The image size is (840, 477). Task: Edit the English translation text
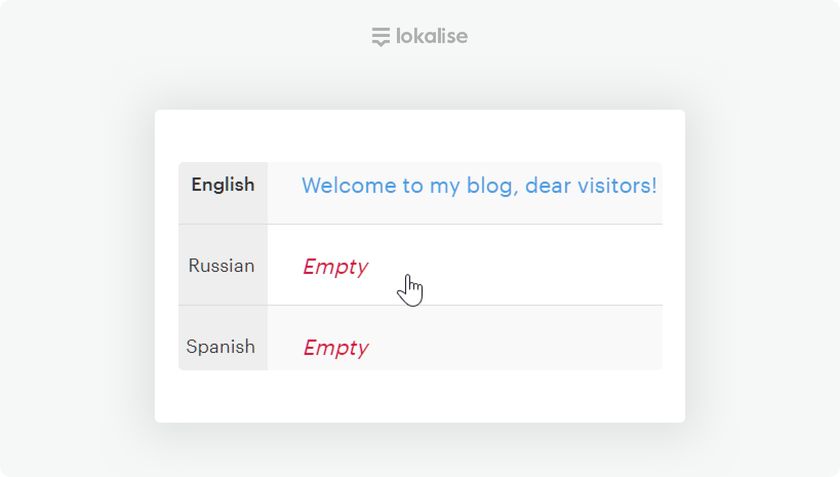tap(478, 186)
